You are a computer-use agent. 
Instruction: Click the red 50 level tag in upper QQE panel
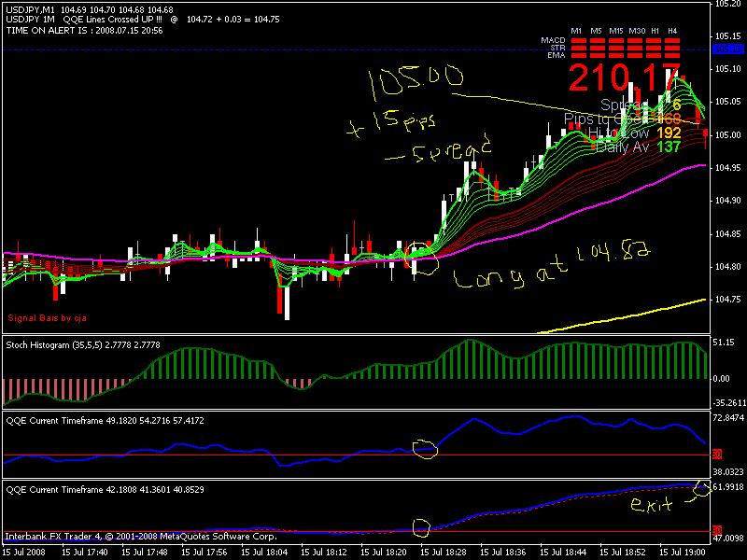[x=717, y=455]
